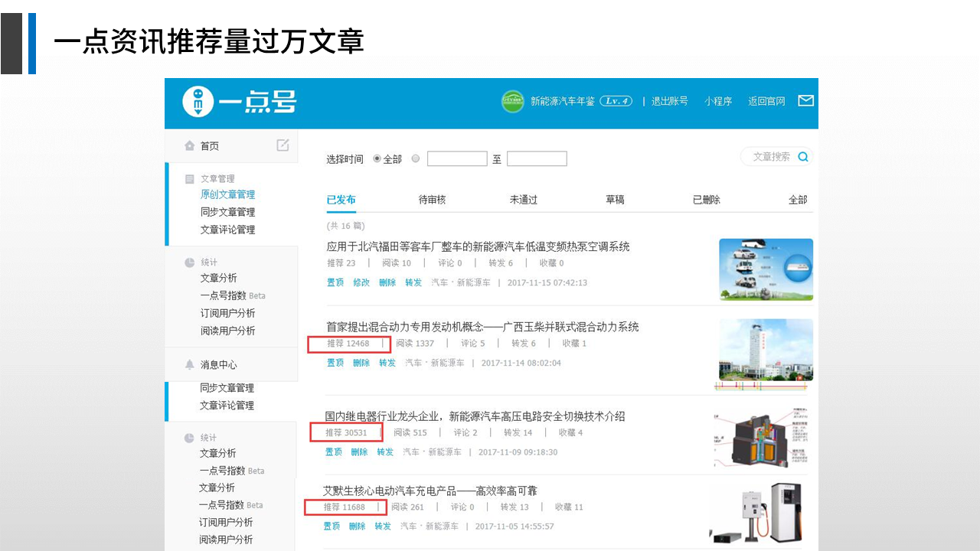This screenshot has height=551, width=980.
Task: Click the magnifier search icon
Action: click(803, 157)
